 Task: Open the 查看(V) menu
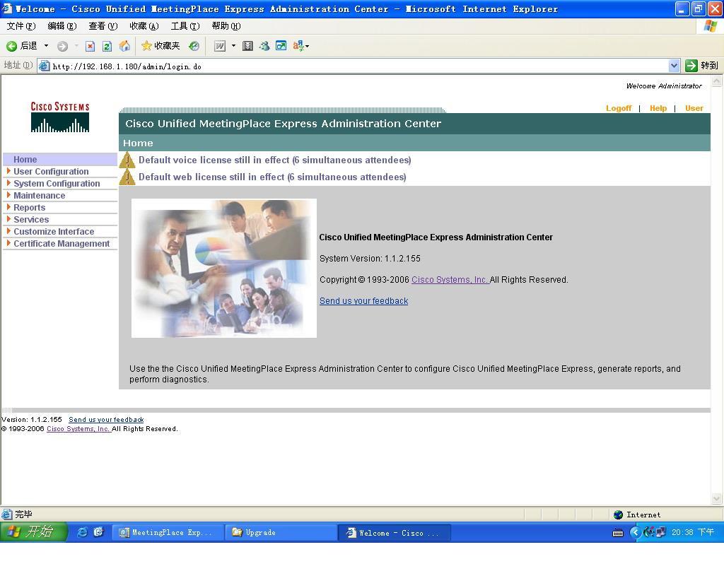[x=103, y=26]
